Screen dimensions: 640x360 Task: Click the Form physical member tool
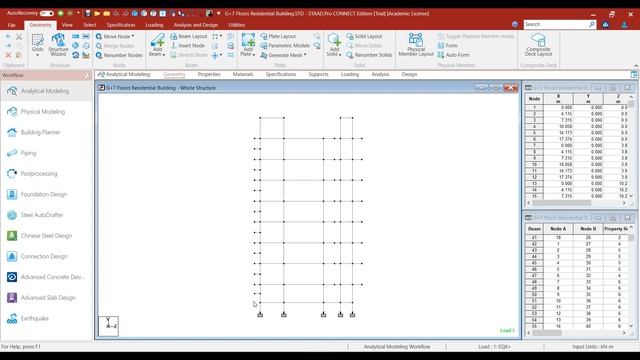(x=447, y=46)
